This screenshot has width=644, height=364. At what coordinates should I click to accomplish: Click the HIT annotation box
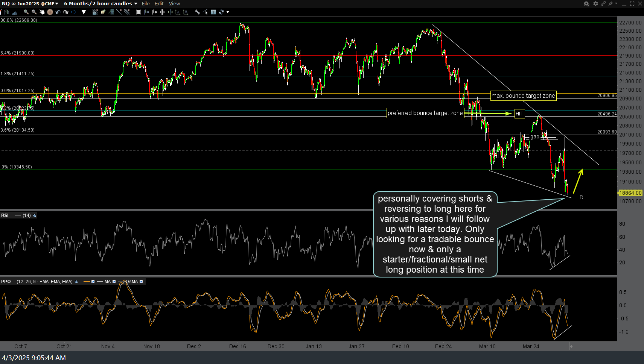[x=519, y=114]
